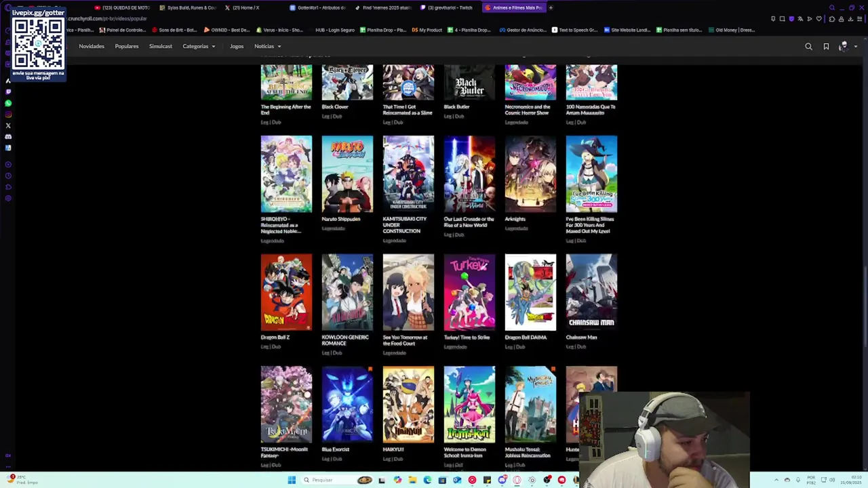This screenshot has height=488, width=868.
Task: Open File Explorer from the taskbar
Action: click(x=412, y=480)
